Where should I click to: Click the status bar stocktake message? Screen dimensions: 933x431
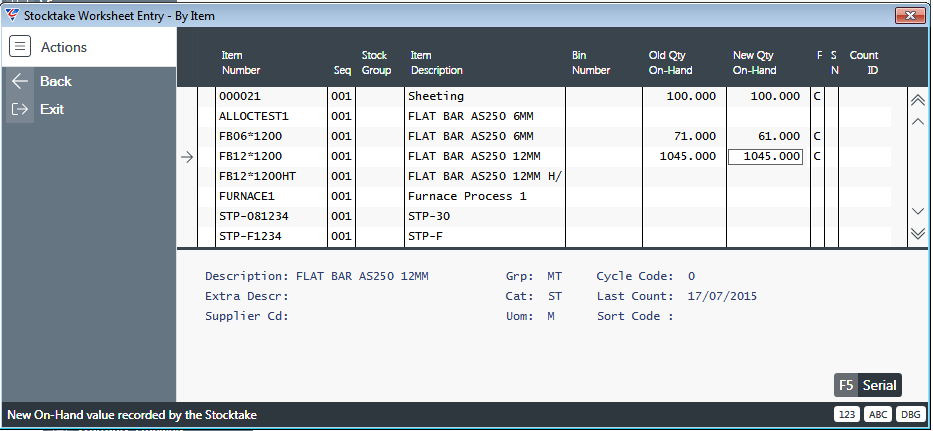point(132,415)
